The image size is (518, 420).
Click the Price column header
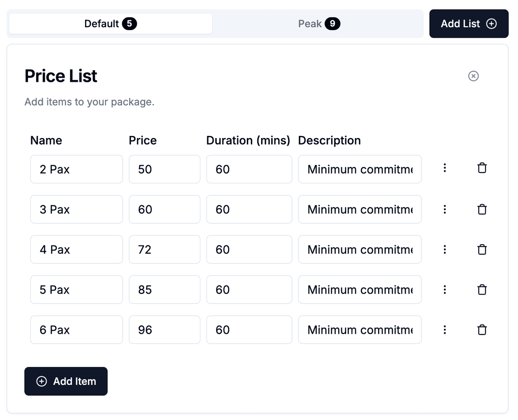(x=143, y=141)
